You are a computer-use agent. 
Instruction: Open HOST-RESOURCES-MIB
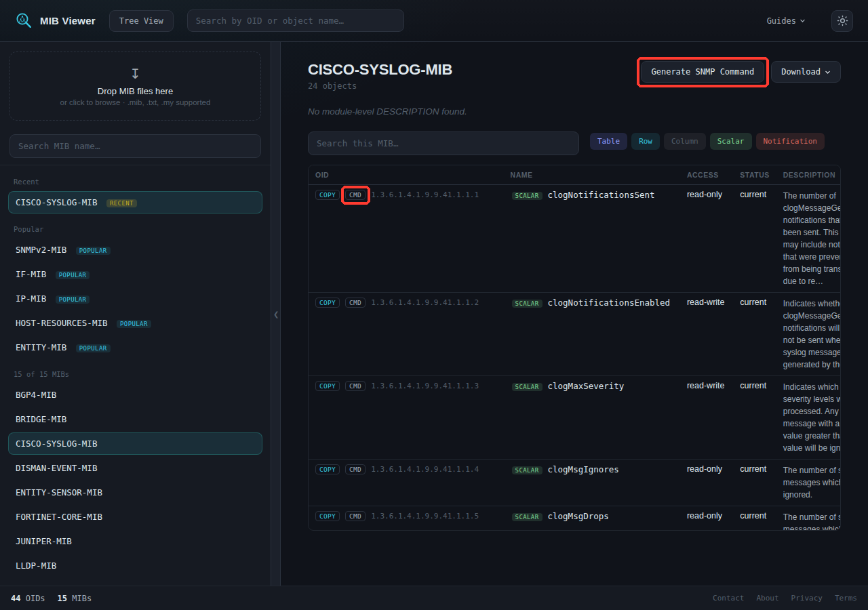(135, 323)
